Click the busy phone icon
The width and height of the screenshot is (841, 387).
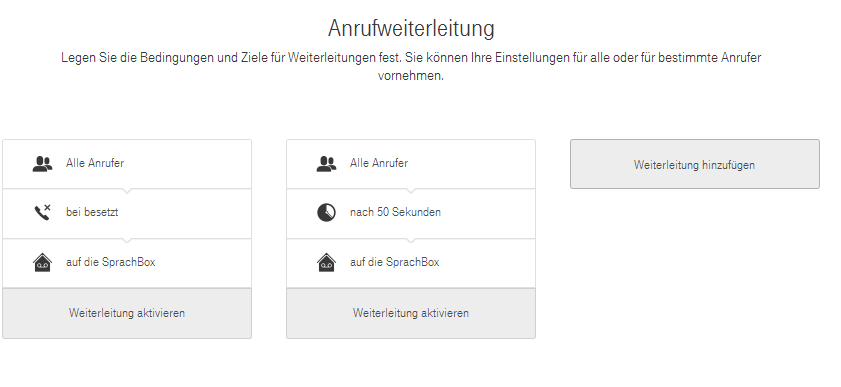tap(42, 212)
